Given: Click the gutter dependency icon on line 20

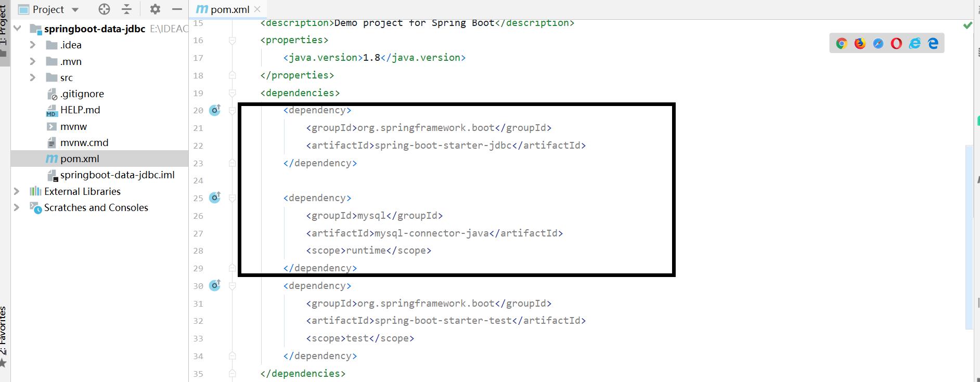Looking at the screenshot, I should pyautogui.click(x=215, y=110).
